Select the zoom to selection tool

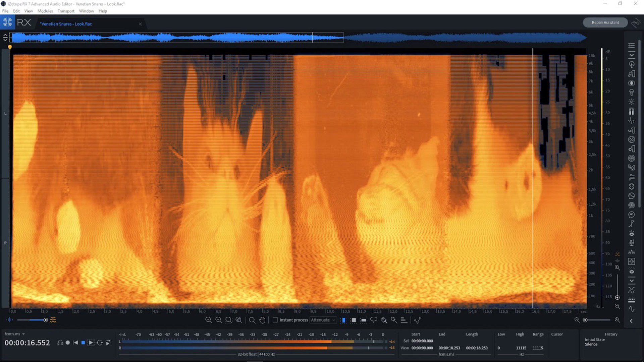coord(229,320)
